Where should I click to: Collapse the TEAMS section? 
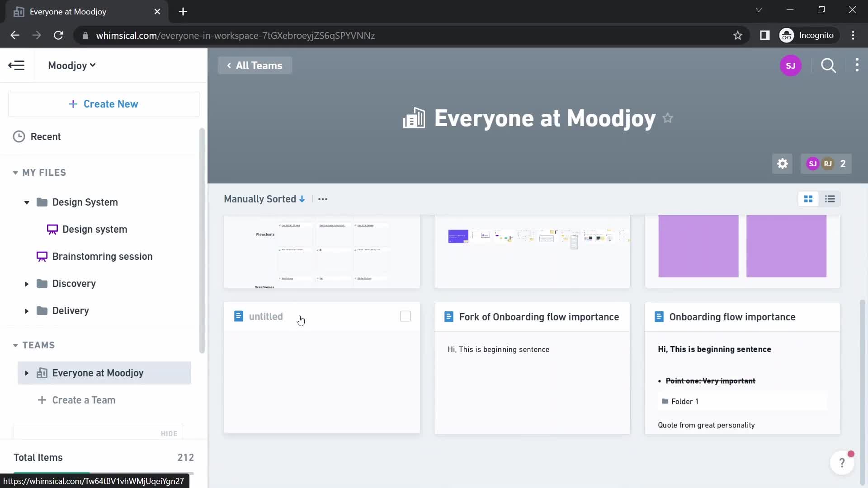pos(15,345)
